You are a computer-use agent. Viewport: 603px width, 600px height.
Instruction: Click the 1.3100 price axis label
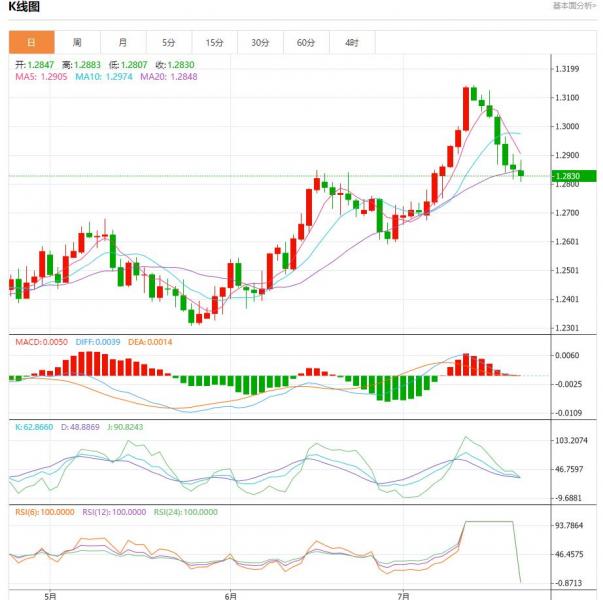[568, 98]
